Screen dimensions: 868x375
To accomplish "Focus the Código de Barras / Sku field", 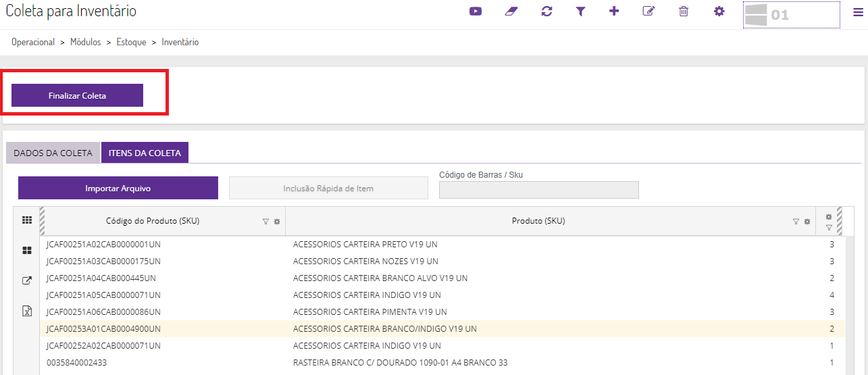I will point(538,190).
